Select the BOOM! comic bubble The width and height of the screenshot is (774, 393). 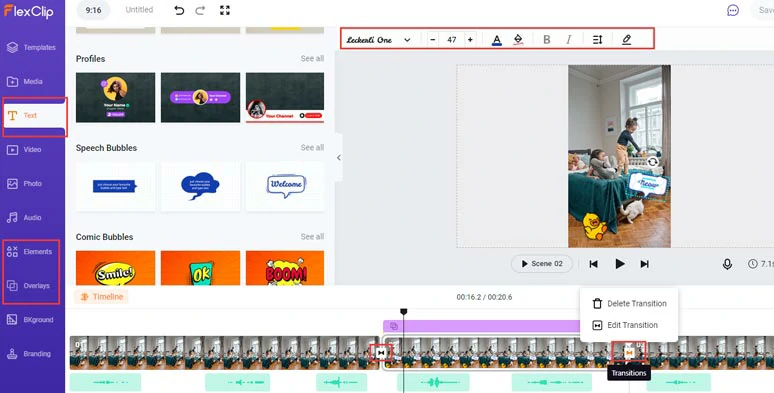point(285,268)
